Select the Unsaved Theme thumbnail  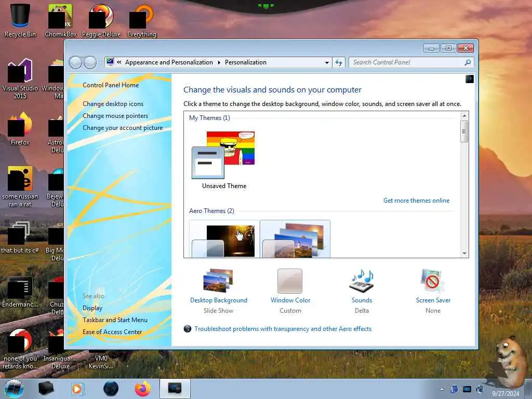click(223, 155)
